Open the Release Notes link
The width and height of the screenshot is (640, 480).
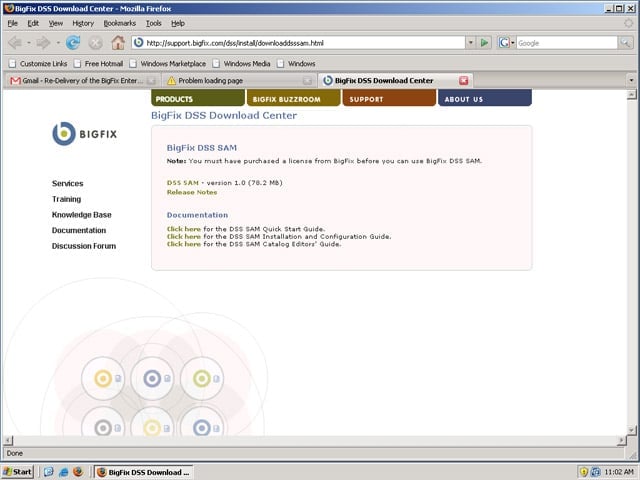(x=192, y=192)
